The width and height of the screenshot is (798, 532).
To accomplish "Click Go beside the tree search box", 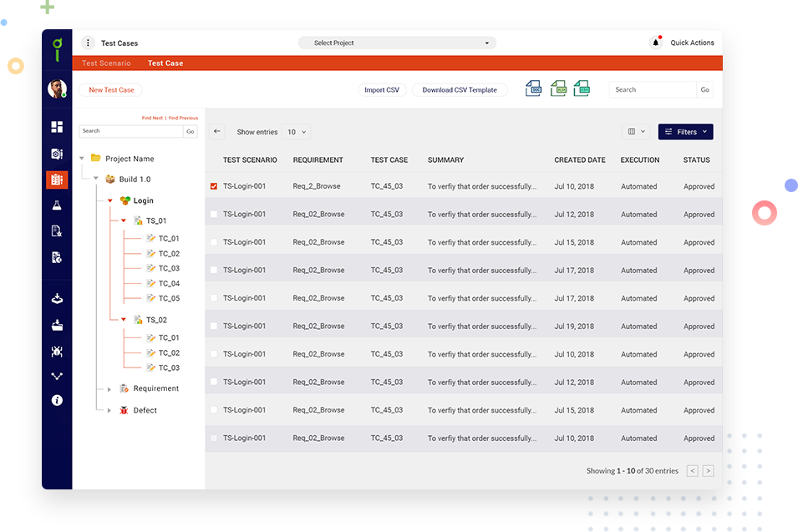I will coord(191,131).
